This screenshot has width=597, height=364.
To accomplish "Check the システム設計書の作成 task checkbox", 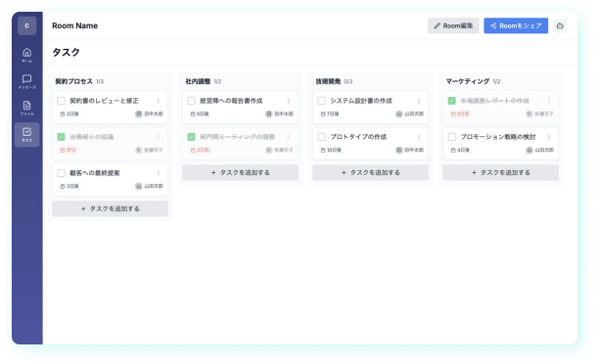I will [x=321, y=101].
